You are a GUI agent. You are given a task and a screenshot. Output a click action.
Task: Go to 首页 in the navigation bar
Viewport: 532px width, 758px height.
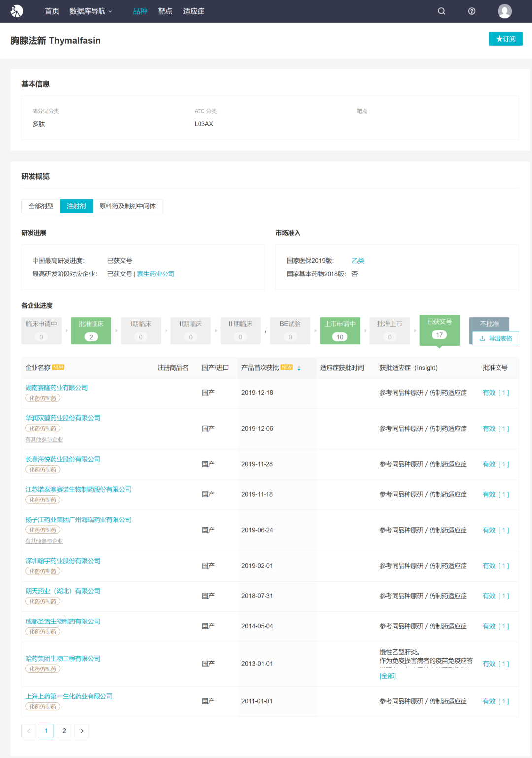coord(52,11)
